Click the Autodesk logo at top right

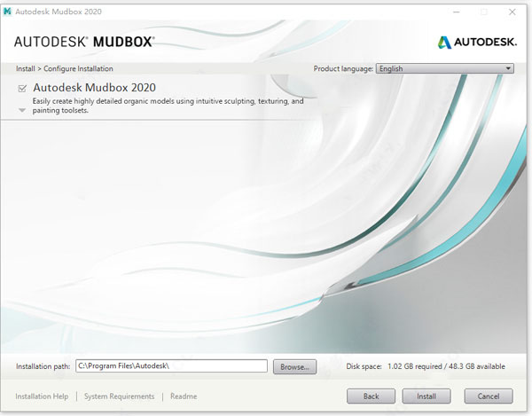[477, 42]
